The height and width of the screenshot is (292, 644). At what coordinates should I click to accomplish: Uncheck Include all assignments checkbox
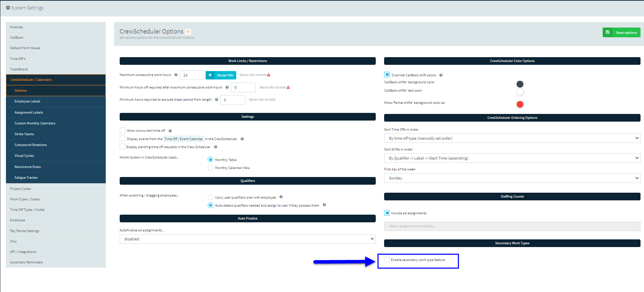[387, 213]
